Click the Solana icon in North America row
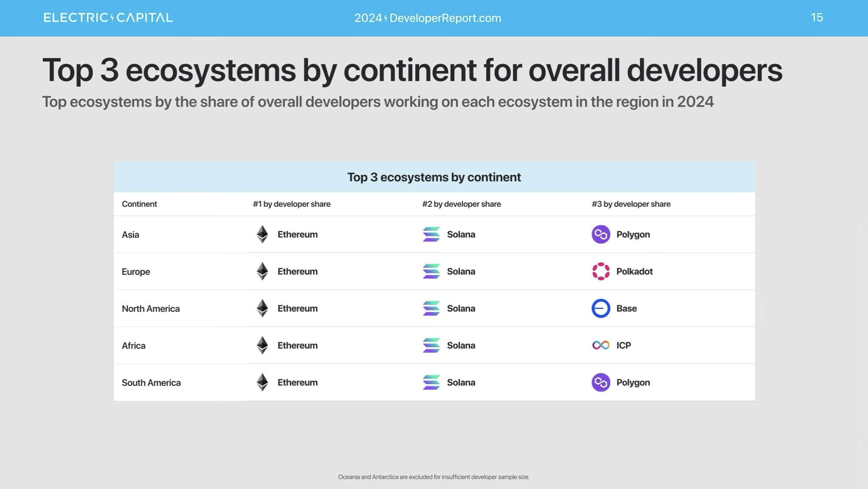The height and width of the screenshot is (489, 868). click(431, 308)
